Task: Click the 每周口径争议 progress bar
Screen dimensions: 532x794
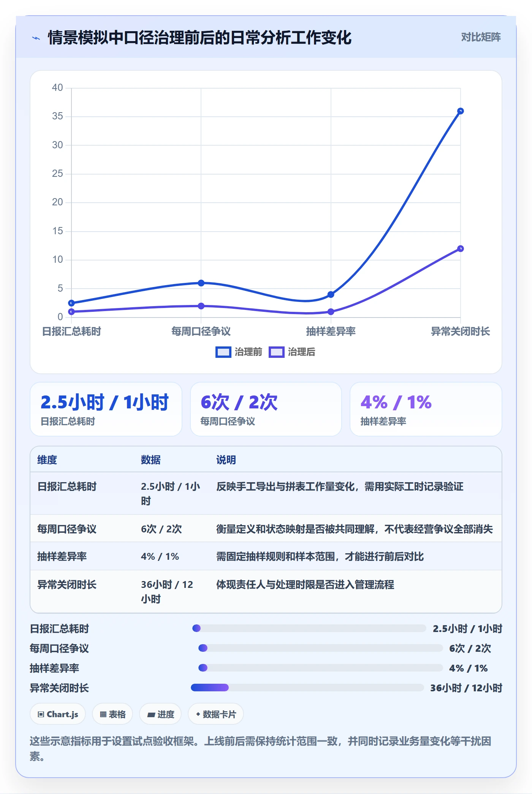Action: tap(321, 648)
